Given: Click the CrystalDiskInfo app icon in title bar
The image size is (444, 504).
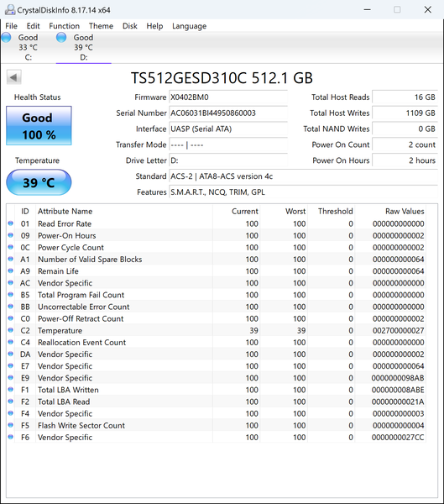Looking at the screenshot, I should pos(10,9).
